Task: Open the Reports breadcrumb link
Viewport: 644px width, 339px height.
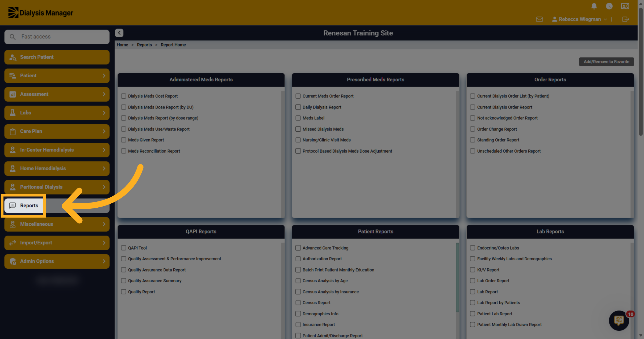Action: (144, 45)
